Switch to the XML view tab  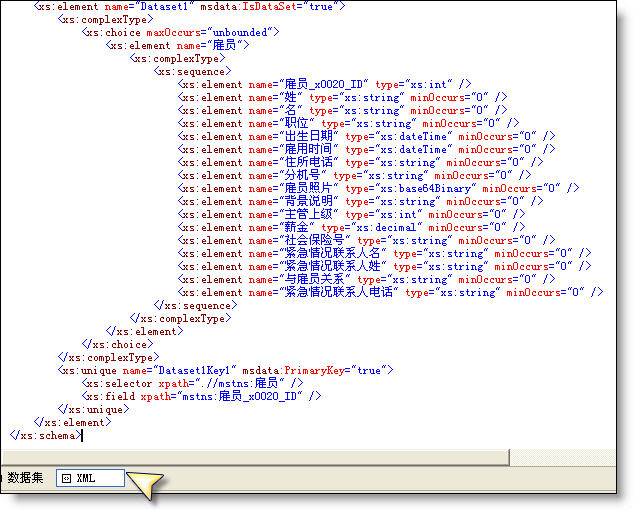pyautogui.click(x=90, y=478)
